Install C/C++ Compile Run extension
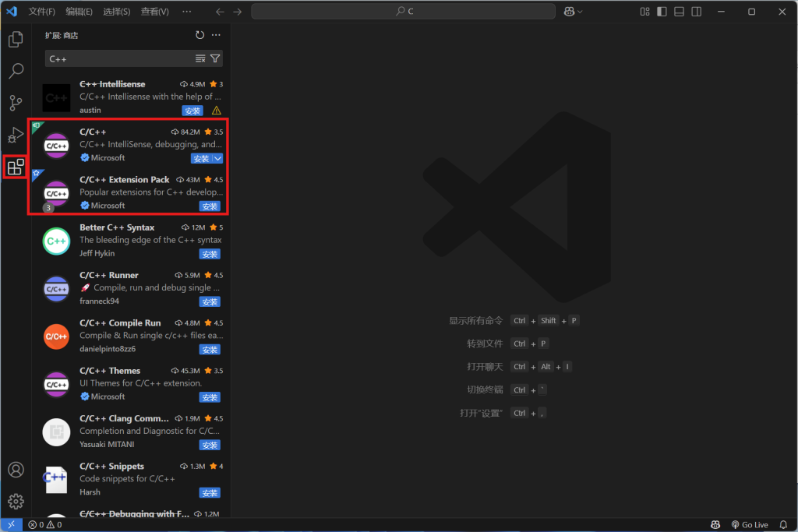This screenshot has height=532, width=798. 210,350
